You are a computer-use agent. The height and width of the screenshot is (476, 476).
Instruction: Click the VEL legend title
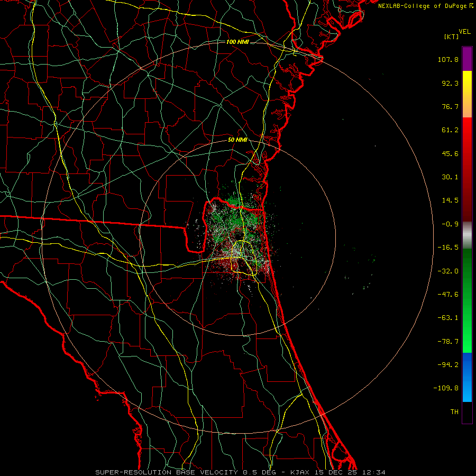464,32
